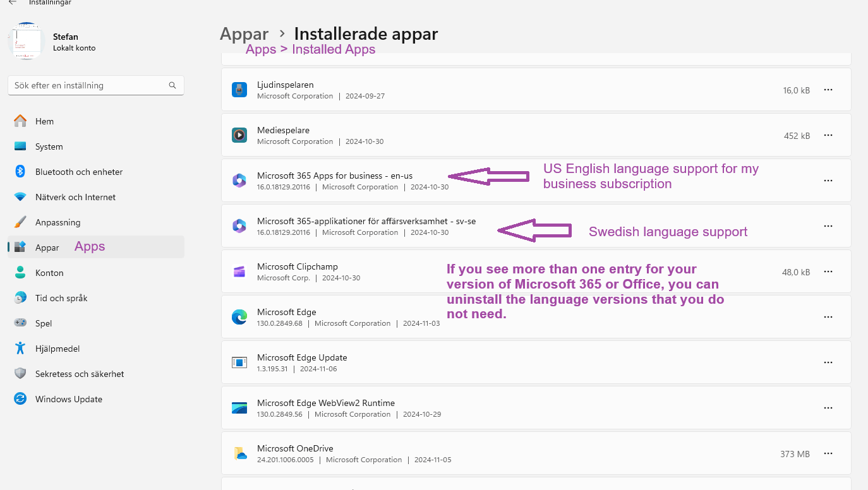Viewport: 868px width, 490px height.
Task: Click the Ljudinspelaren app icon
Action: click(x=239, y=90)
